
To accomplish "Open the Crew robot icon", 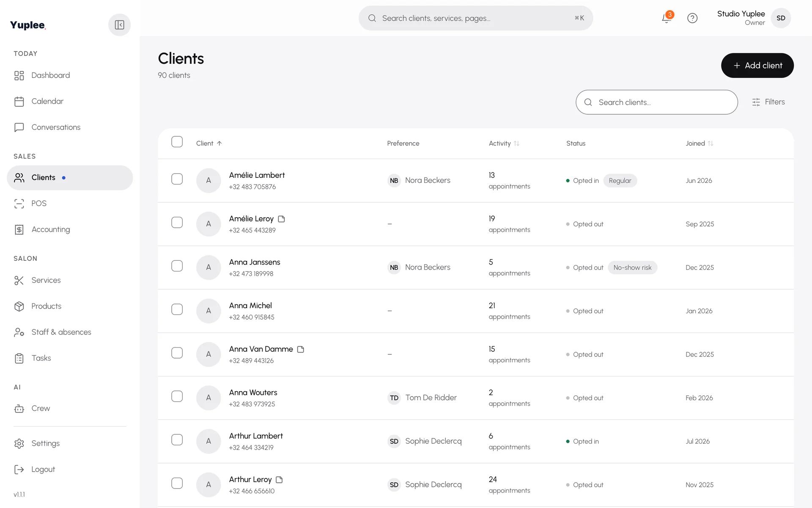I will (19, 409).
